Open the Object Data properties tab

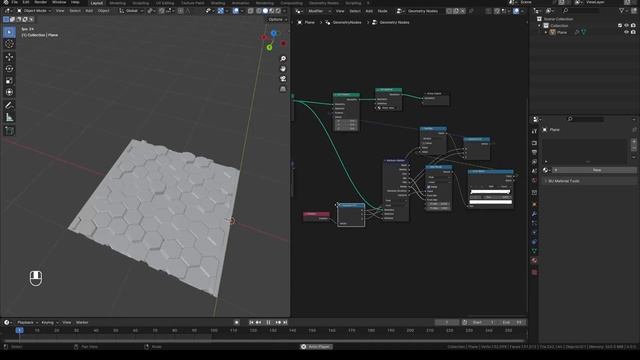click(534, 251)
